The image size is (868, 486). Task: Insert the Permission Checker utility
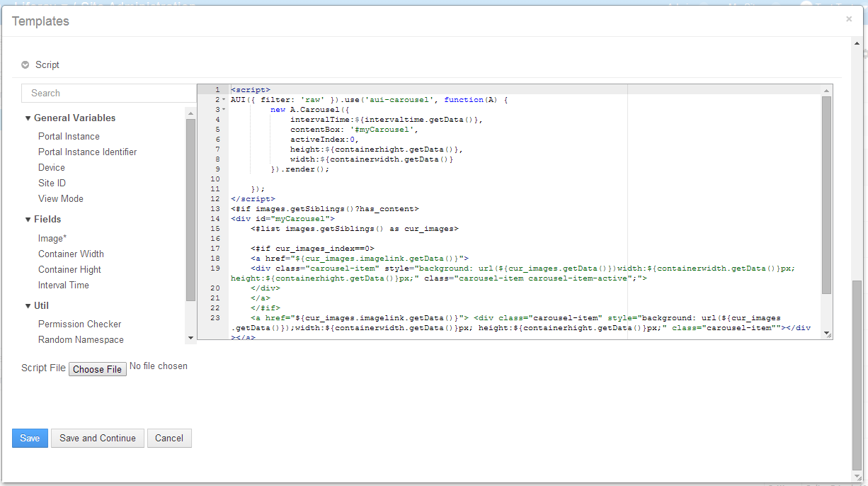click(x=79, y=324)
